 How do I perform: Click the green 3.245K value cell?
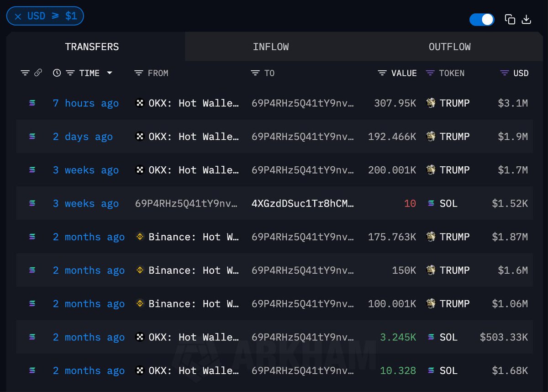[398, 337]
